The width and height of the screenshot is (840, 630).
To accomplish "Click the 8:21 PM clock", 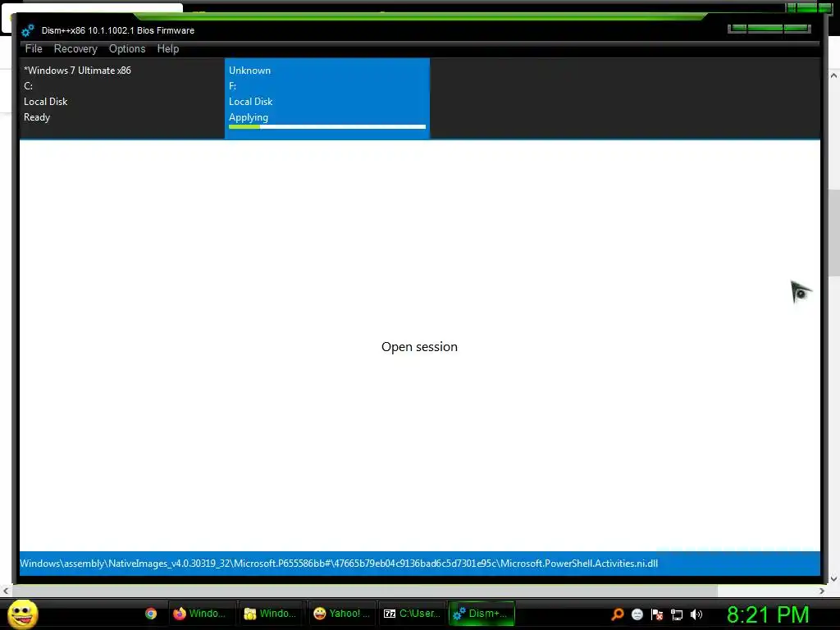I will pos(768,614).
